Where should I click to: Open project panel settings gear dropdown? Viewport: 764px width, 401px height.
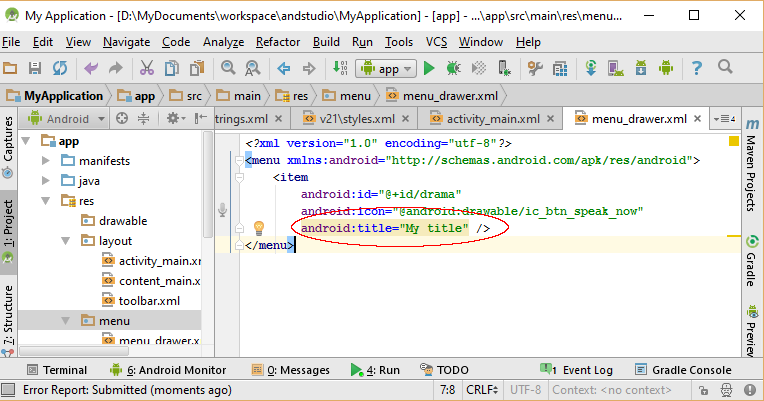pyautogui.click(x=175, y=118)
